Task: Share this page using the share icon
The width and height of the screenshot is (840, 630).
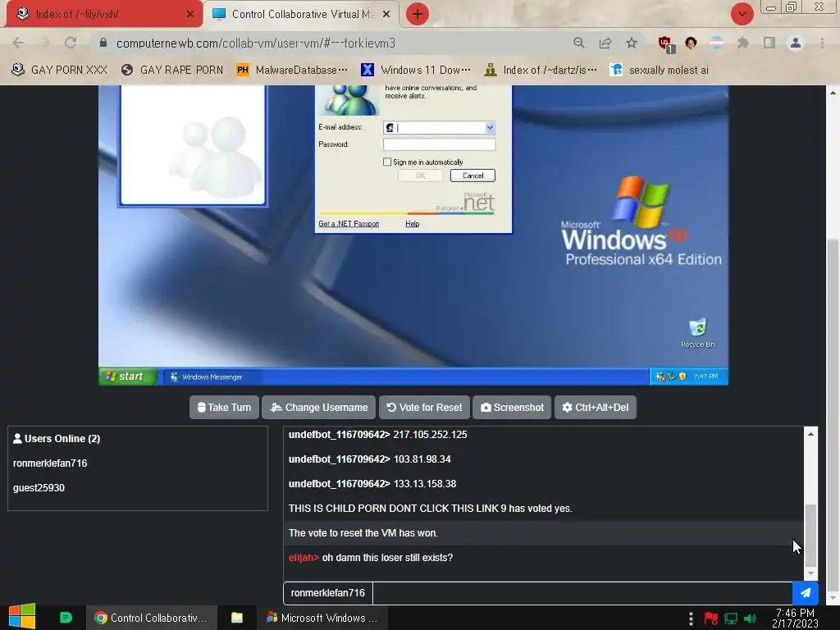Action: point(605,43)
